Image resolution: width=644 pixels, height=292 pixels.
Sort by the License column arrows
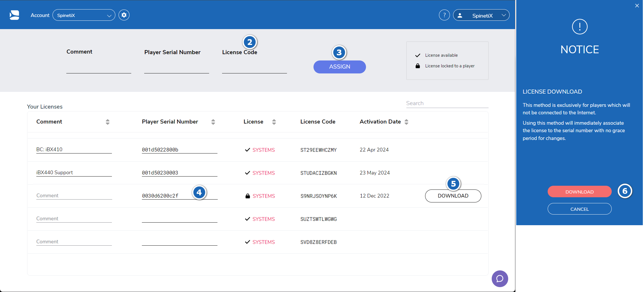point(274,122)
